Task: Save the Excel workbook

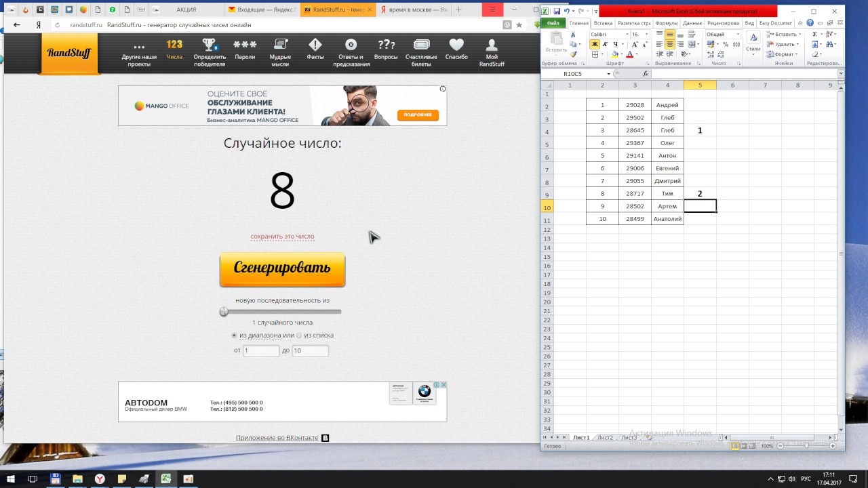Action: point(557,11)
